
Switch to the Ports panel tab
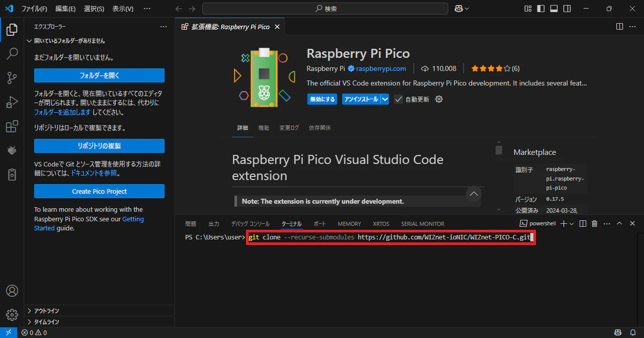coord(319,224)
